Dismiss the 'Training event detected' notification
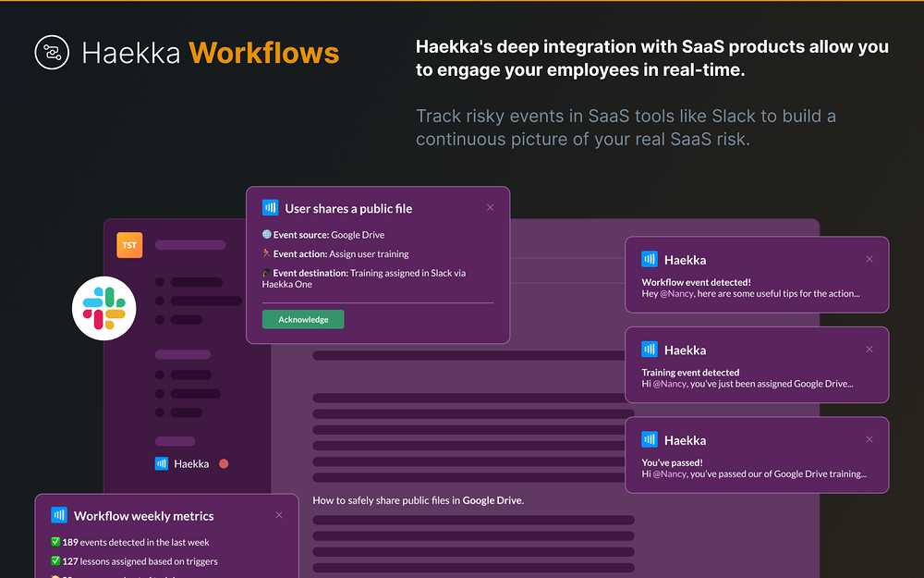Image resolution: width=924 pixels, height=578 pixels. [x=869, y=350]
